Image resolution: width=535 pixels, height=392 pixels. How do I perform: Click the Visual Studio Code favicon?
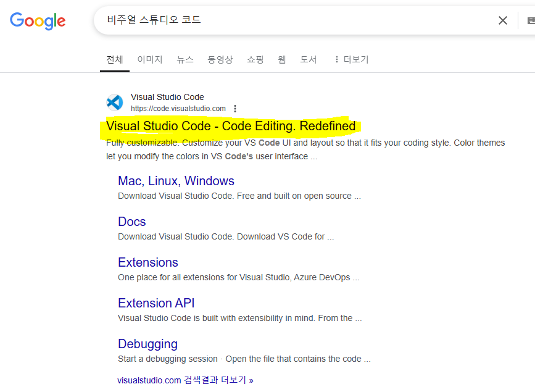[x=115, y=102]
